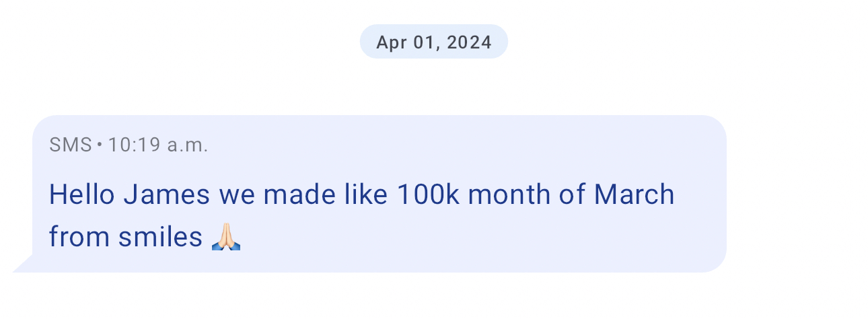Image resolution: width=868 pixels, height=319 pixels.
Task: Click the praying hands emoji
Action: (226, 237)
